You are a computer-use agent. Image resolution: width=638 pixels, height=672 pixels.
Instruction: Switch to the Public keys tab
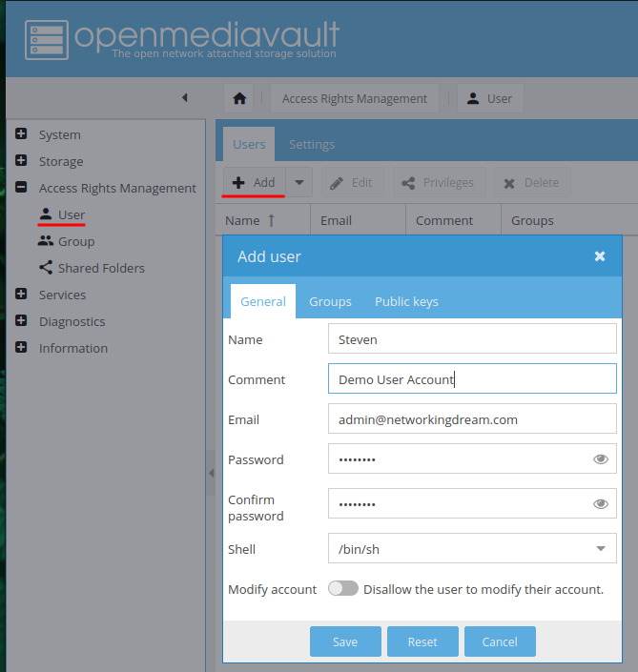click(x=406, y=301)
